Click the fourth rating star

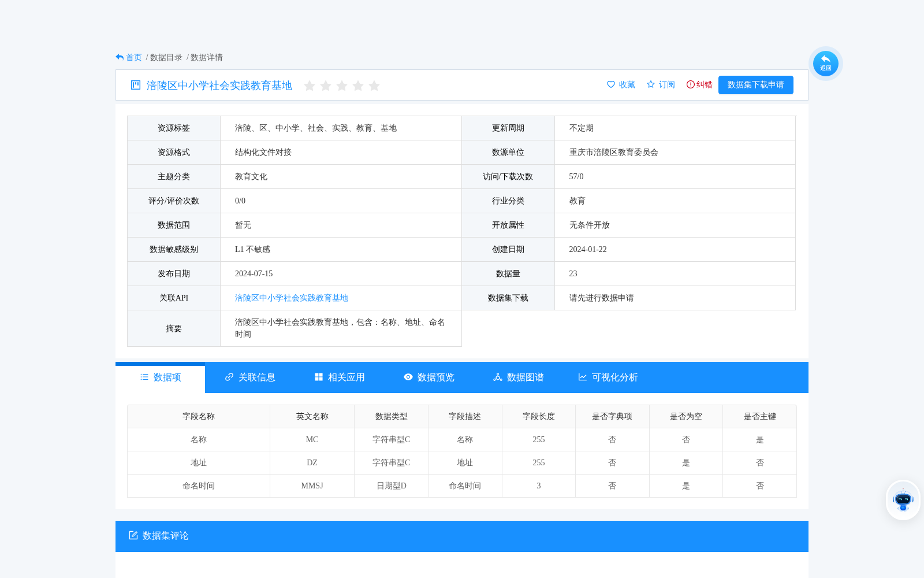[358, 86]
